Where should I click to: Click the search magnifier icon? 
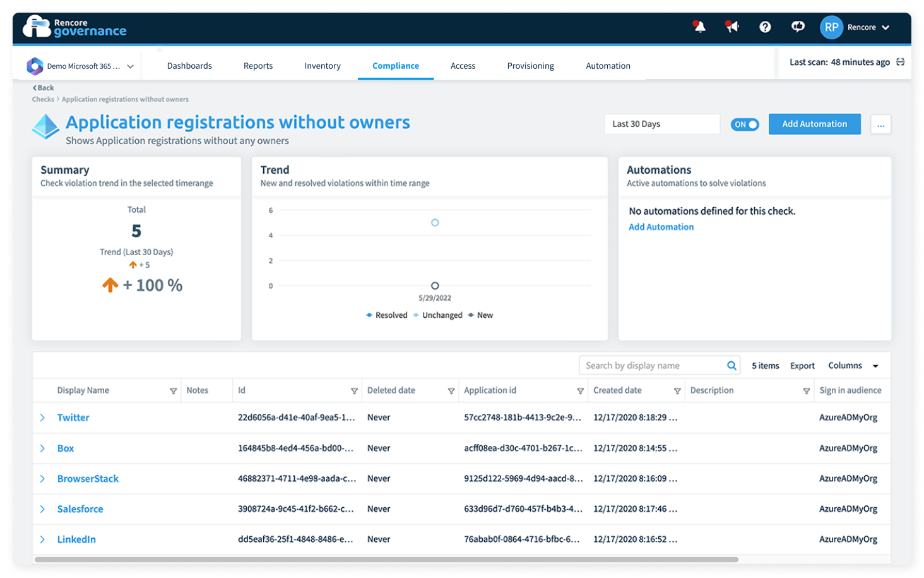coord(731,365)
